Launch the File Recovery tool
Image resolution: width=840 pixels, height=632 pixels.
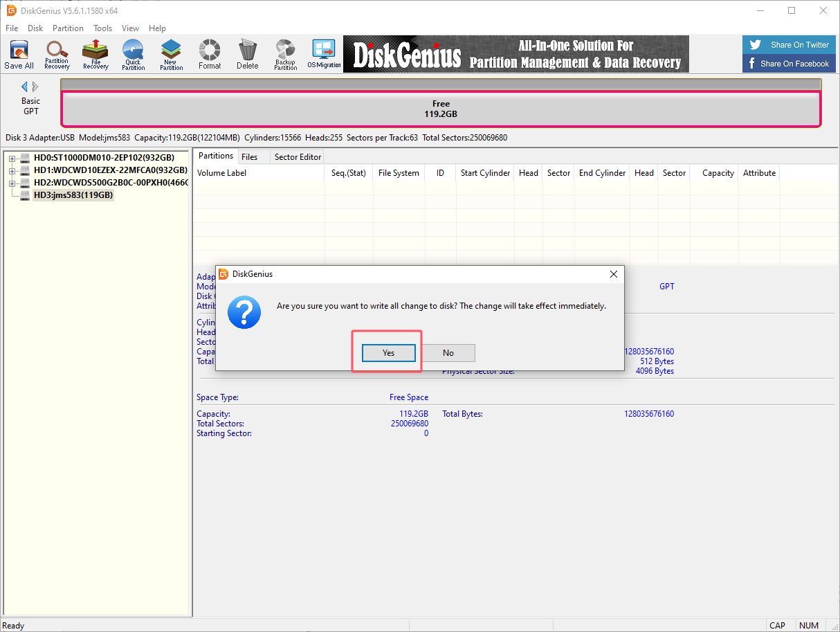click(95, 55)
